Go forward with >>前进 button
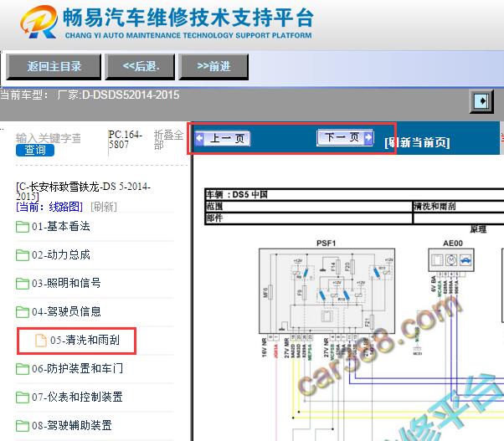Screen dimensions: 504x441 pos(213,67)
